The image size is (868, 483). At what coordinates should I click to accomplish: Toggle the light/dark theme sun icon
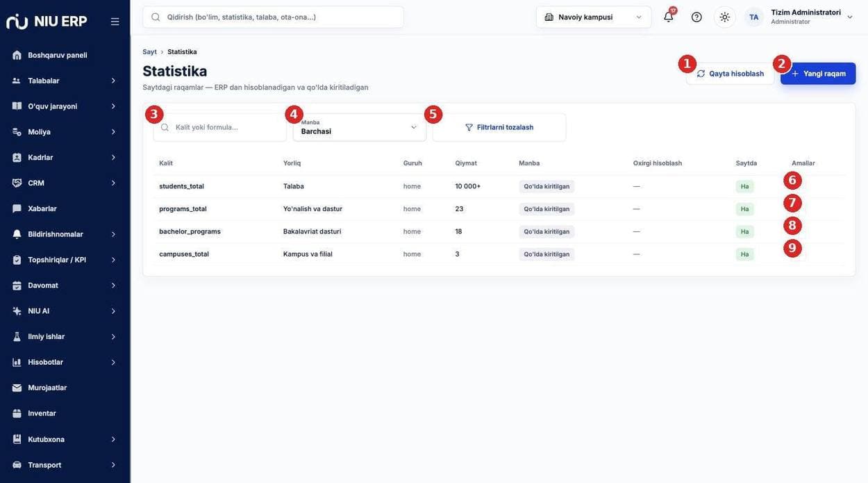[x=724, y=17]
